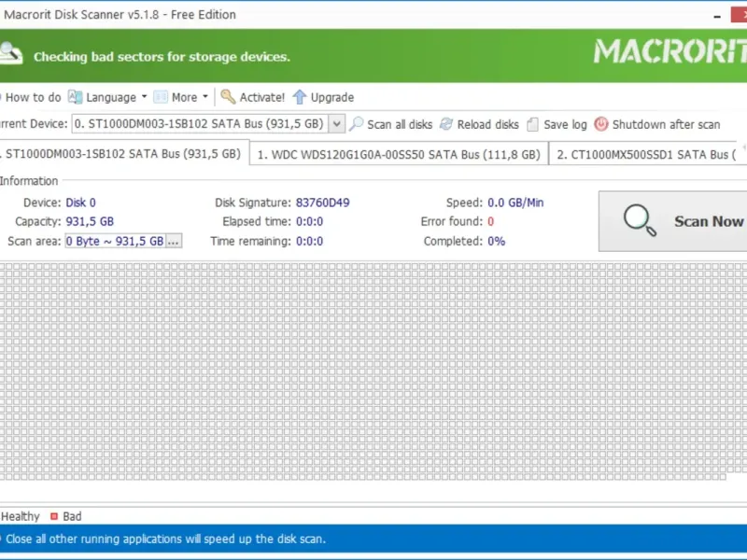Viewport: 747px width, 560px height.
Task: Click the Activate key icon
Action: pos(228,97)
